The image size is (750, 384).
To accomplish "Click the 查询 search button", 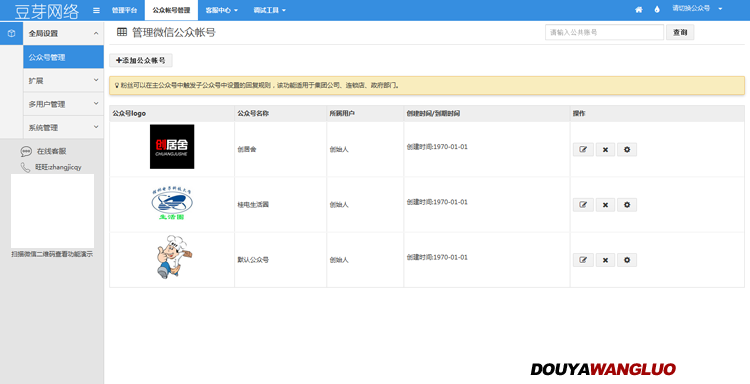I will point(680,32).
